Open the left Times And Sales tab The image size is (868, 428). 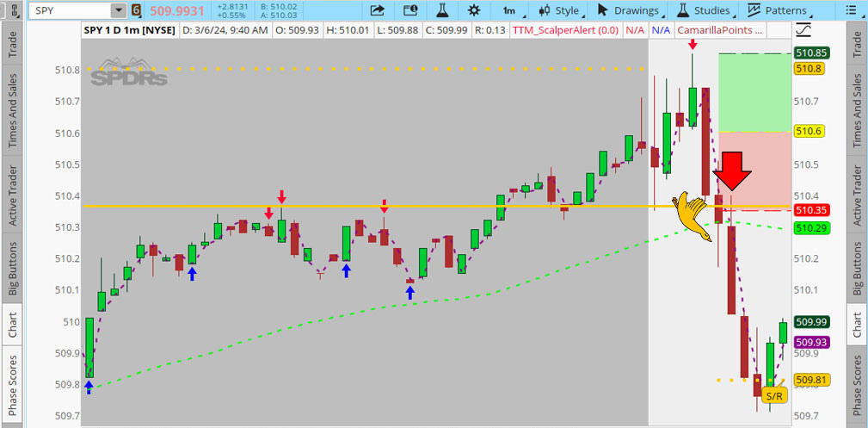coord(12,110)
